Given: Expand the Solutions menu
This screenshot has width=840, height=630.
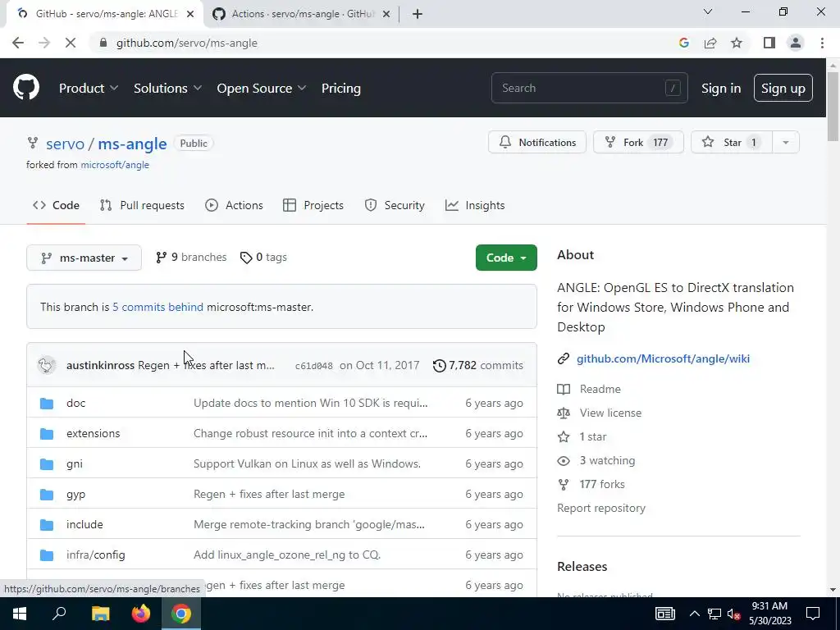Looking at the screenshot, I should [x=167, y=88].
